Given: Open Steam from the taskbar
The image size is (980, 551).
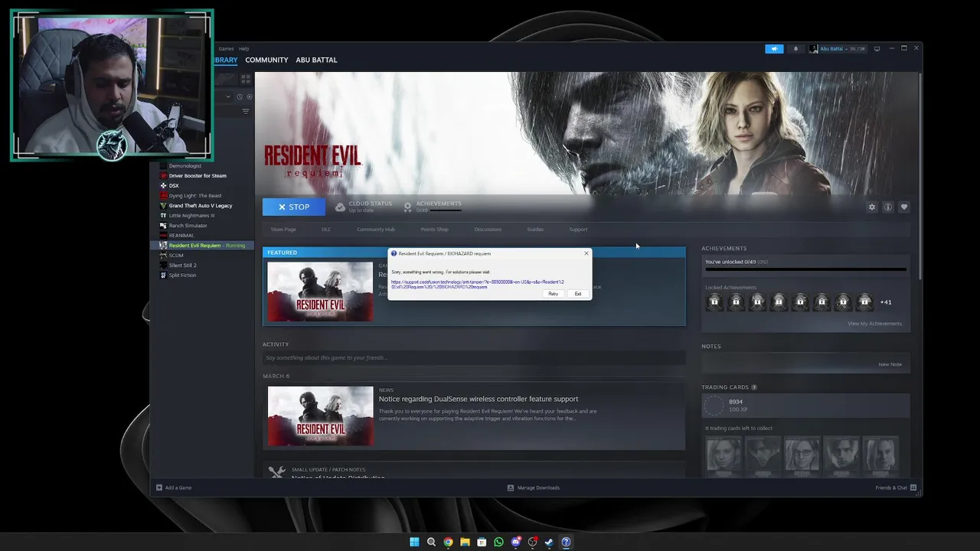Looking at the screenshot, I should tap(549, 542).
